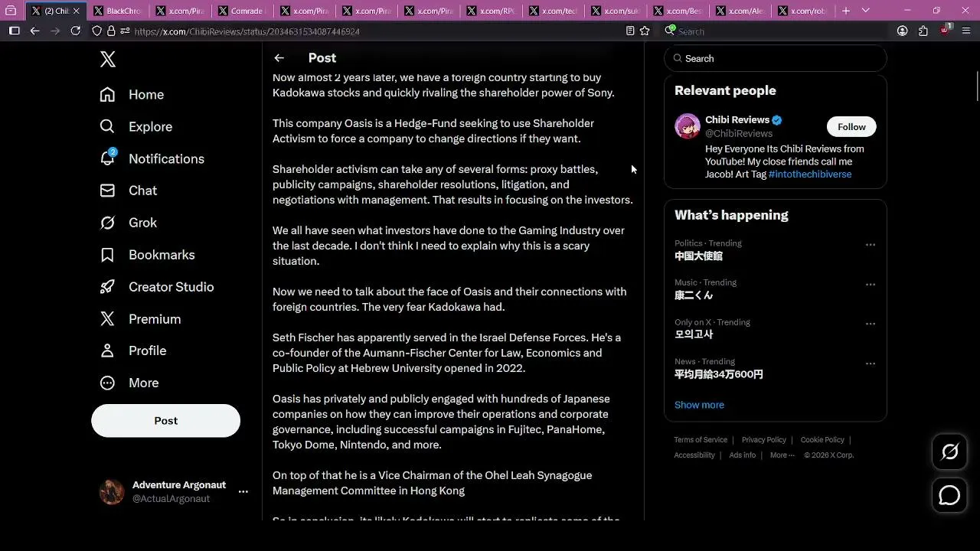Open the Ads info footer link

coord(743,455)
